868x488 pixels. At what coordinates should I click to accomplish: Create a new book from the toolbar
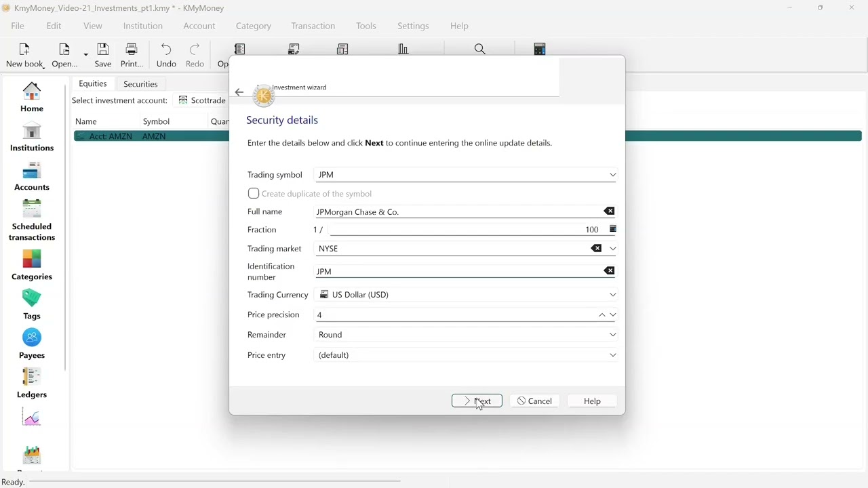pyautogui.click(x=24, y=56)
